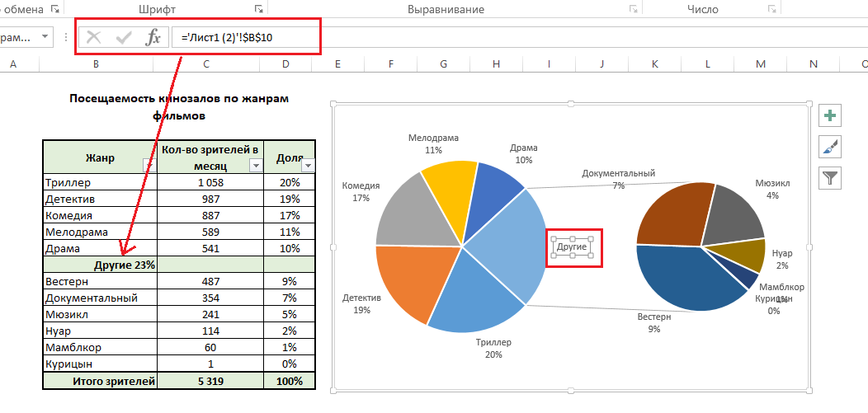
Task: Click the Insert Function fx icon
Action: (x=153, y=38)
